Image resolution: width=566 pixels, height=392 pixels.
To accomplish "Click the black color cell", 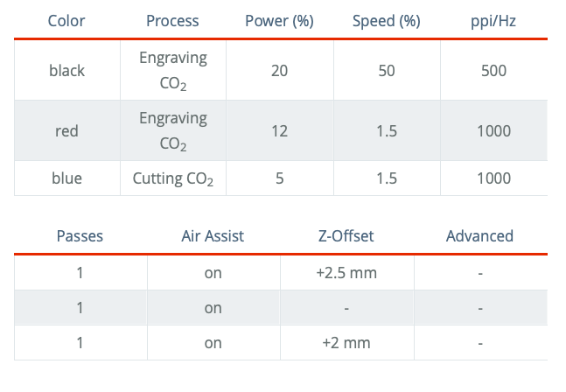I will point(66,70).
